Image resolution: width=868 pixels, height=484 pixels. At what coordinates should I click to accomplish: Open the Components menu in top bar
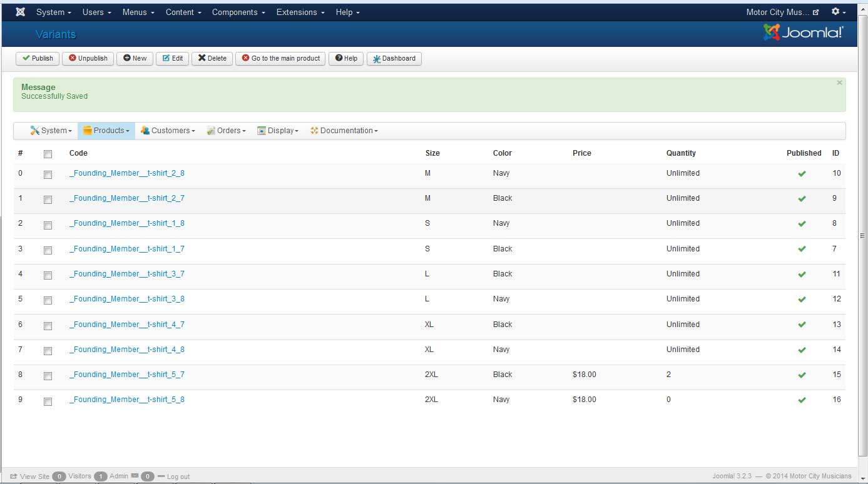click(238, 12)
